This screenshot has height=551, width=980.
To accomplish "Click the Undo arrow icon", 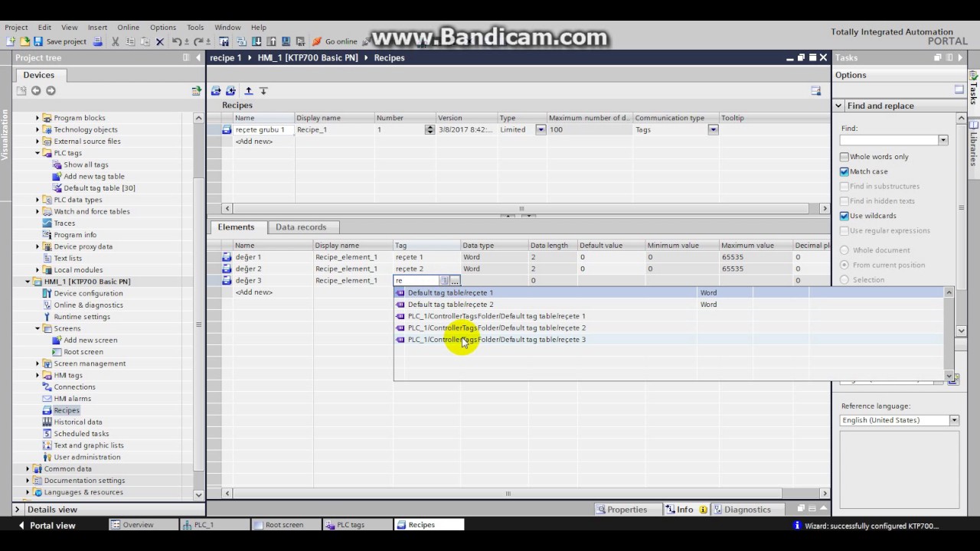I will tap(177, 41).
